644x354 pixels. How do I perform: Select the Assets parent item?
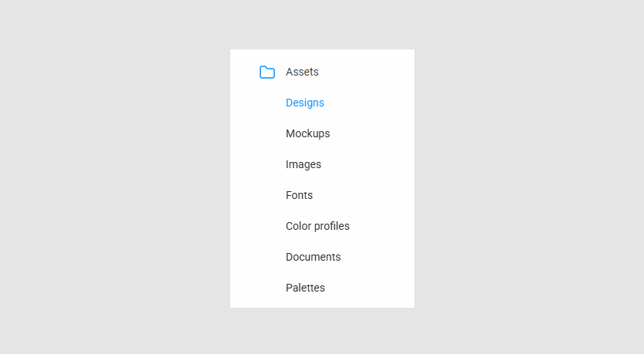tap(322, 72)
